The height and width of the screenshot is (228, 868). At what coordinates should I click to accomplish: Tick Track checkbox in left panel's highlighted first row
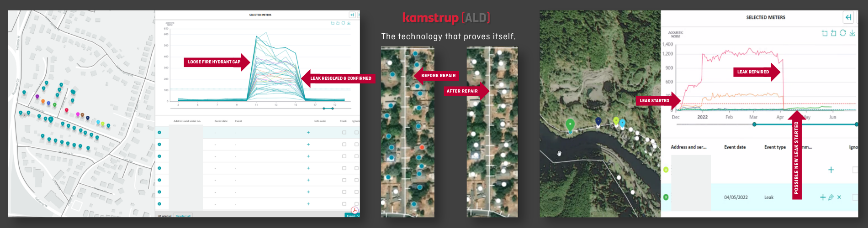coord(344,133)
